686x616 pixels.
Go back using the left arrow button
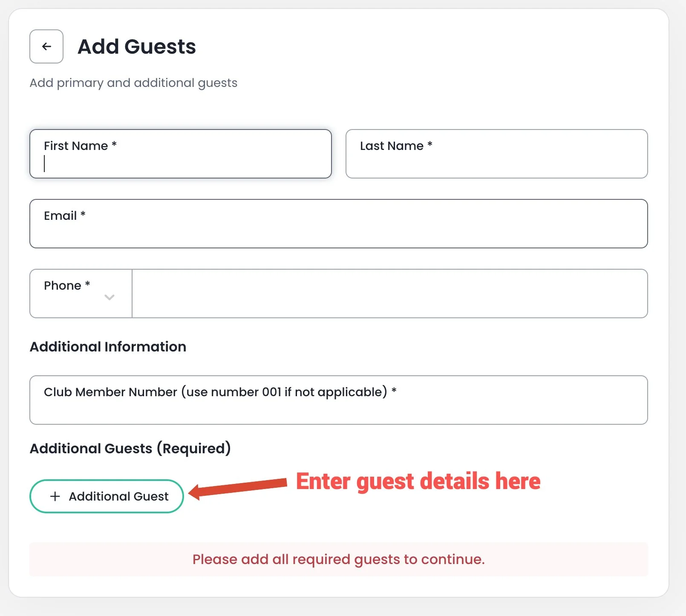[46, 46]
